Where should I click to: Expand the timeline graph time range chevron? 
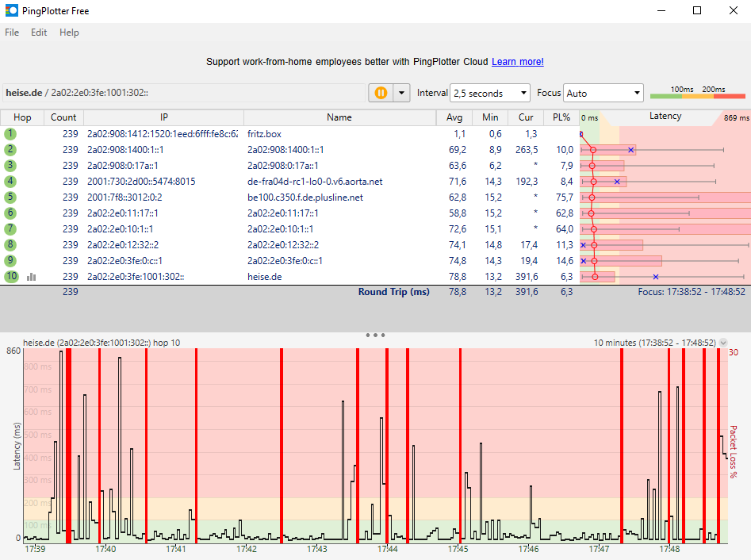722,343
